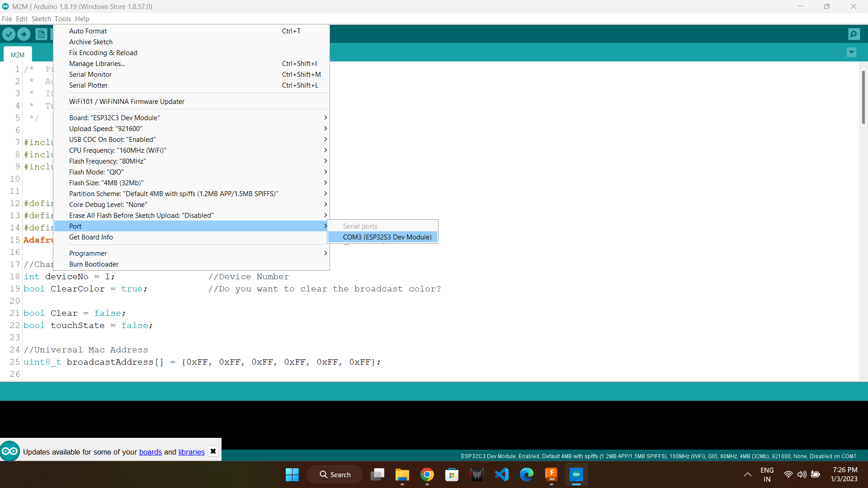Open Serial Monitor with the magnifier icon

pyautogui.click(x=854, y=34)
